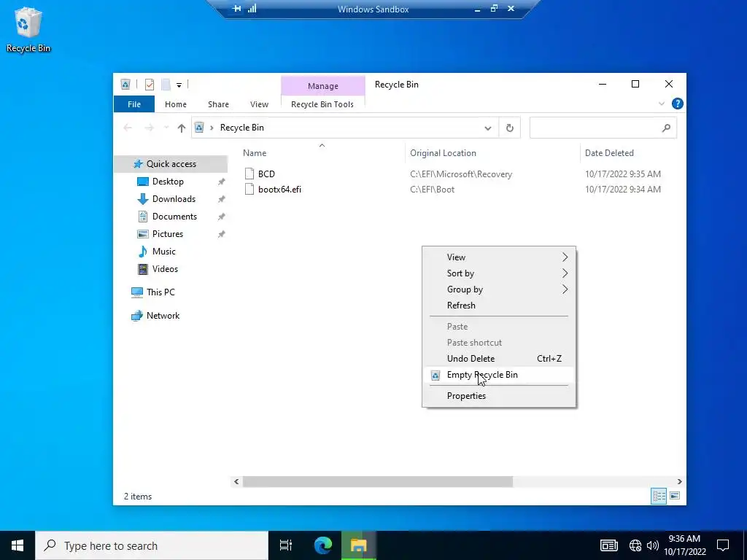747x560 pixels.
Task: Refresh the Recycle Bin via the address bar button
Action: 509,128
